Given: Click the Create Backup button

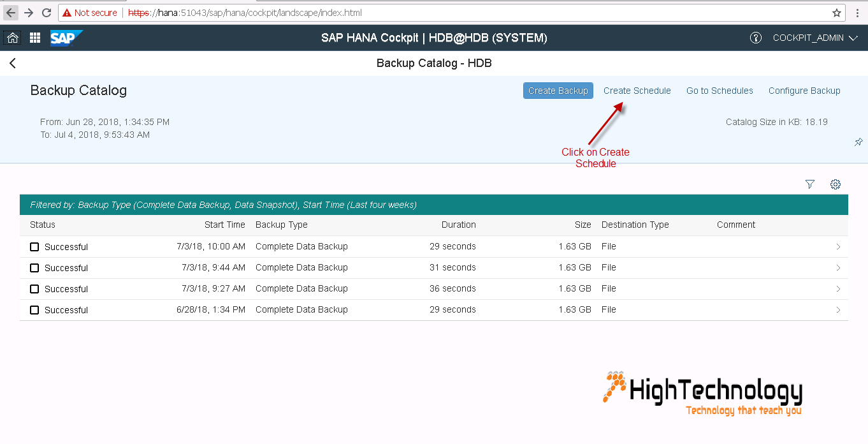Looking at the screenshot, I should click(558, 91).
